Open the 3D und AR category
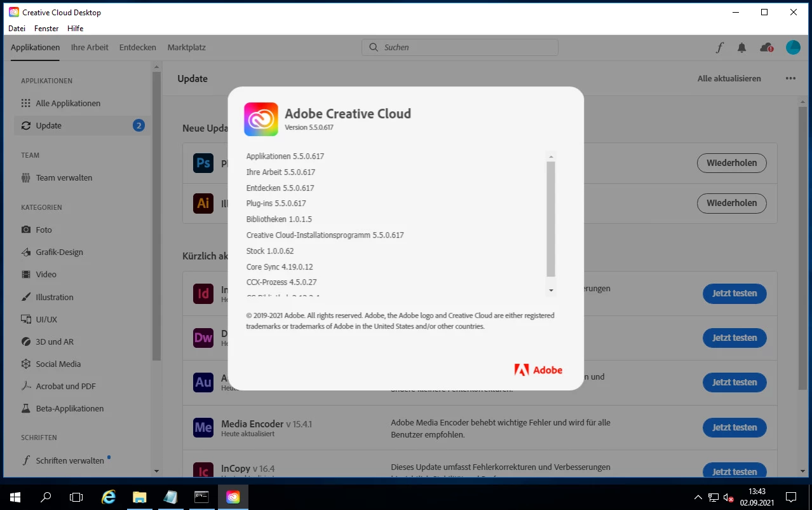The height and width of the screenshot is (510, 812). 81,341
